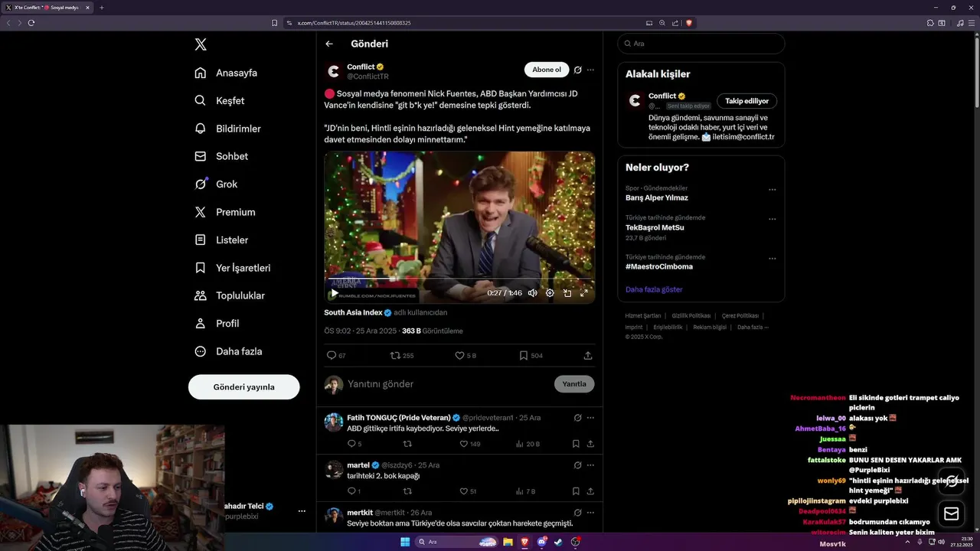Open Brave Shields lion icon
980x551 pixels.
[689, 23]
